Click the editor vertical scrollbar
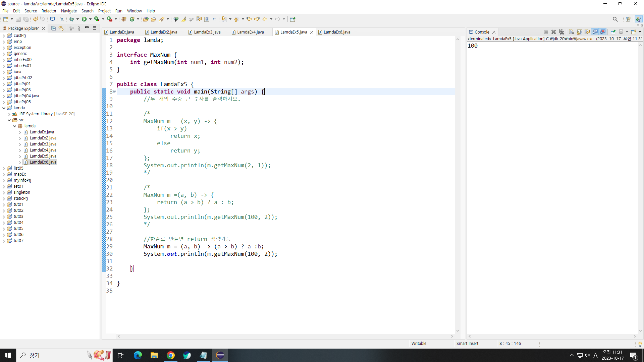644x362 pixels. click(458, 184)
